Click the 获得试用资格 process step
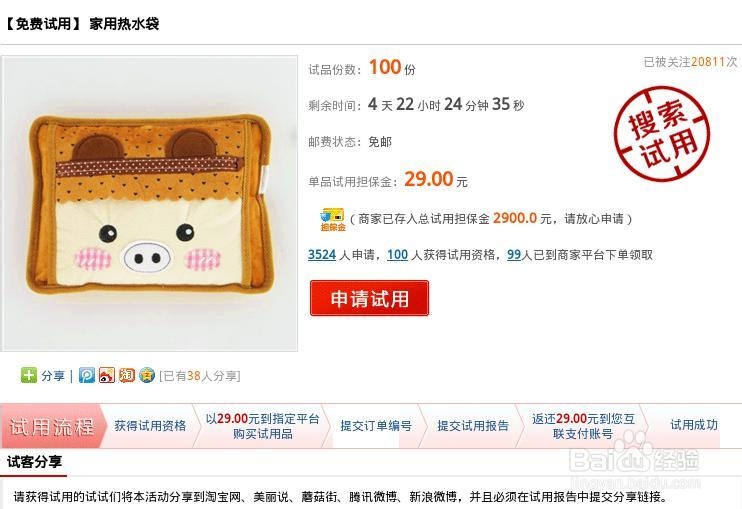This screenshot has height=509, width=742. point(150,426)
